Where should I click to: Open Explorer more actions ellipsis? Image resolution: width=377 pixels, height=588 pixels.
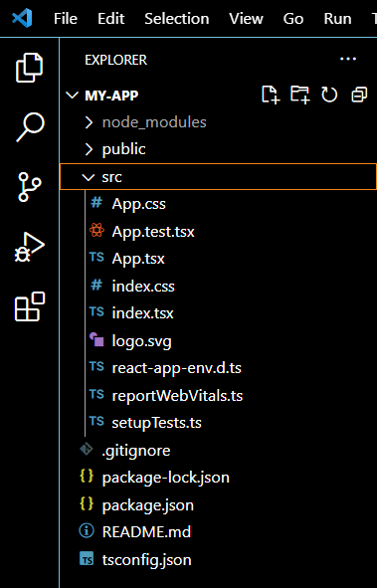pos(348,59)
